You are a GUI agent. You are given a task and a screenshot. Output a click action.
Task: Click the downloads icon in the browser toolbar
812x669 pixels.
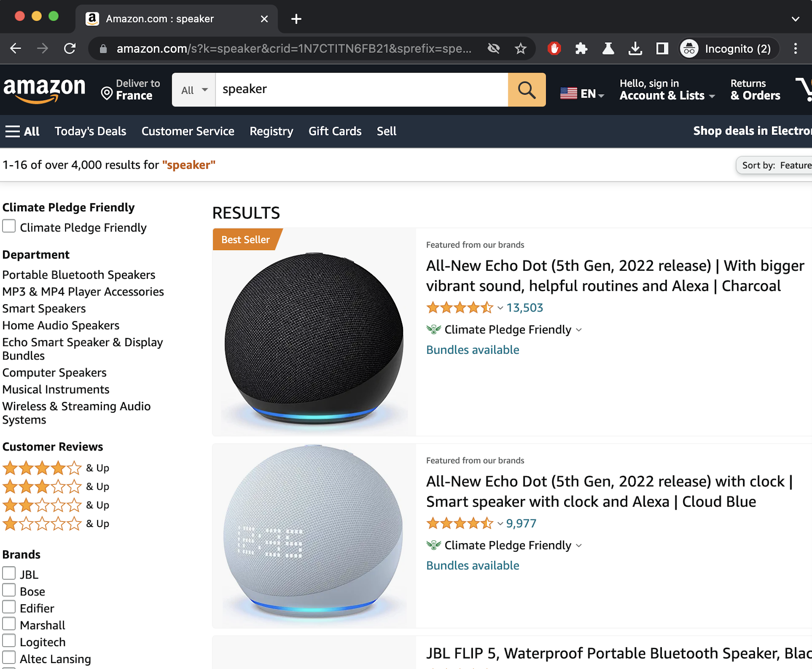pos(635,48)
